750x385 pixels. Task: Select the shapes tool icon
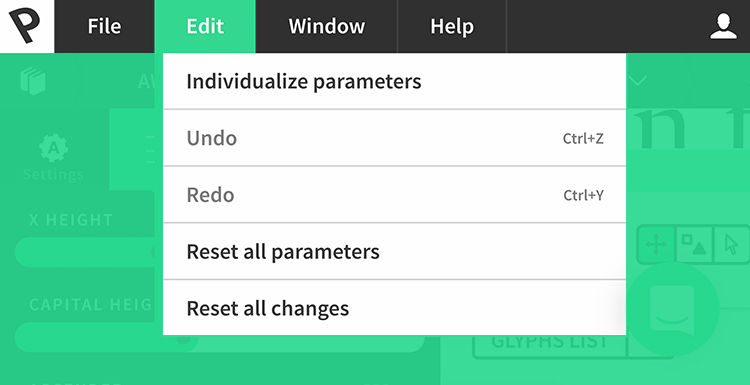coord(694,244)
